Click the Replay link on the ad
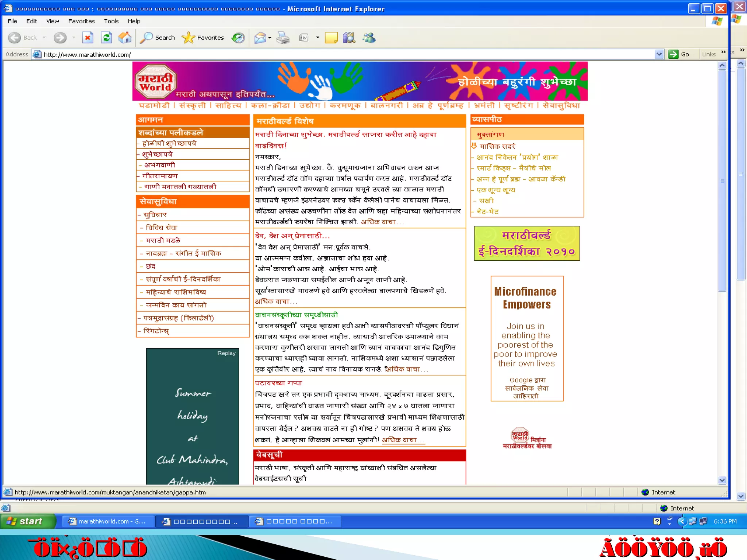The height and width of the screenshot is (560, 747). (x=226, y=353)
